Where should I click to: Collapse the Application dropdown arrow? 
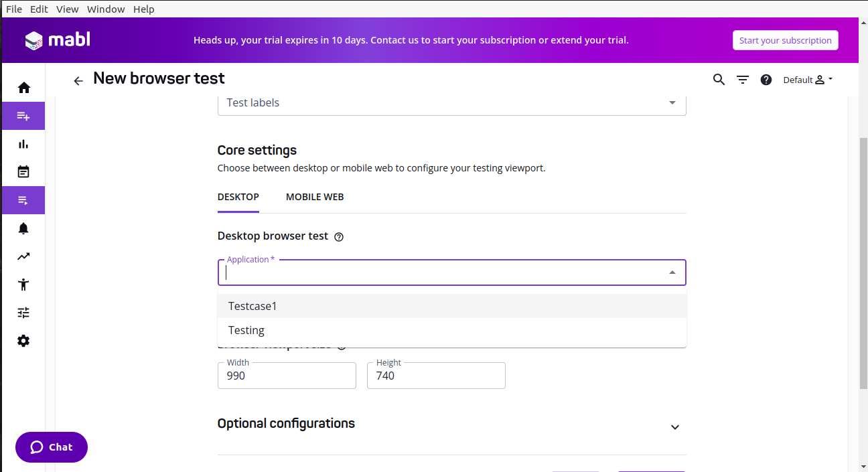point(672,272)
